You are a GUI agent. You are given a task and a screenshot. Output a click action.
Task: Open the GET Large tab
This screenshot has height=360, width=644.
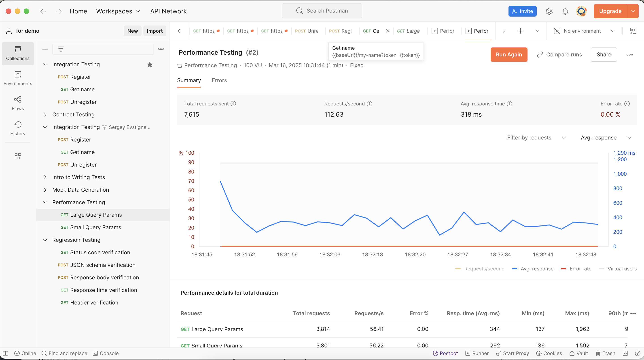(409, 31)
